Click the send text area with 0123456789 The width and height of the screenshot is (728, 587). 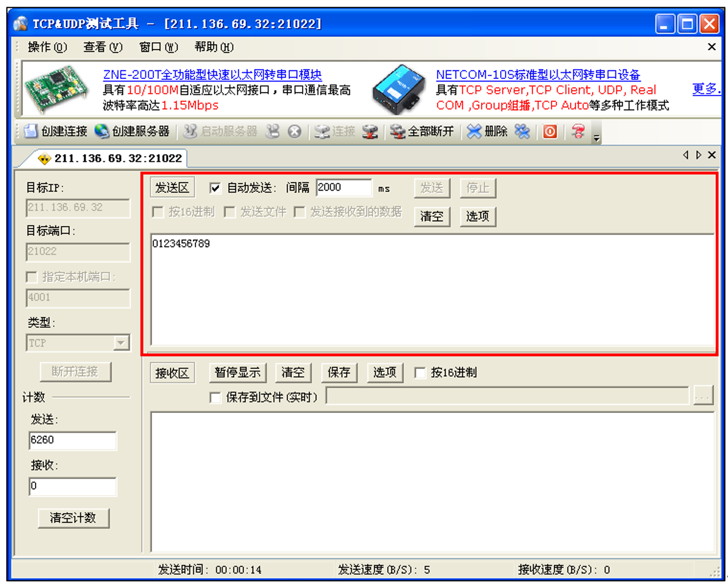[x=432, y=290]
